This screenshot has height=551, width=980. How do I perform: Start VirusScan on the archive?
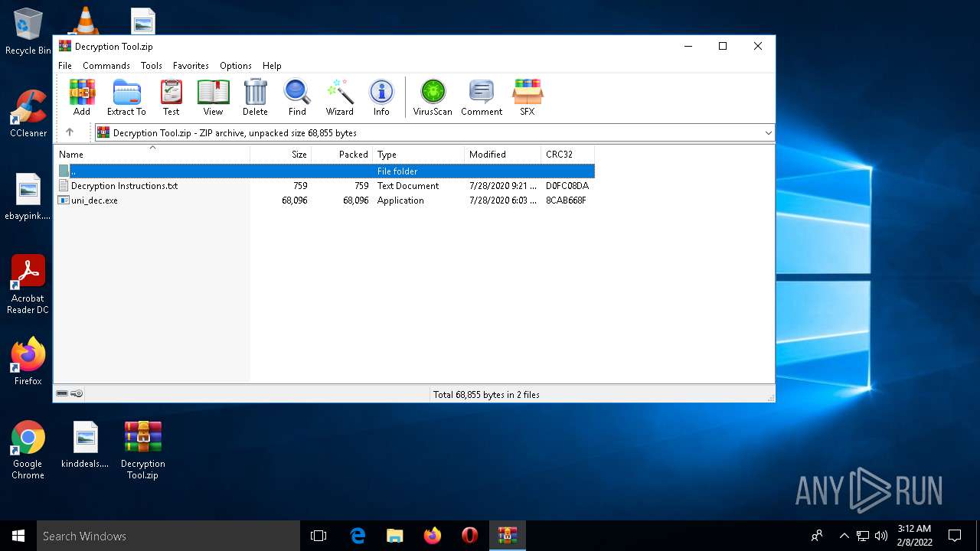(433, 97)
